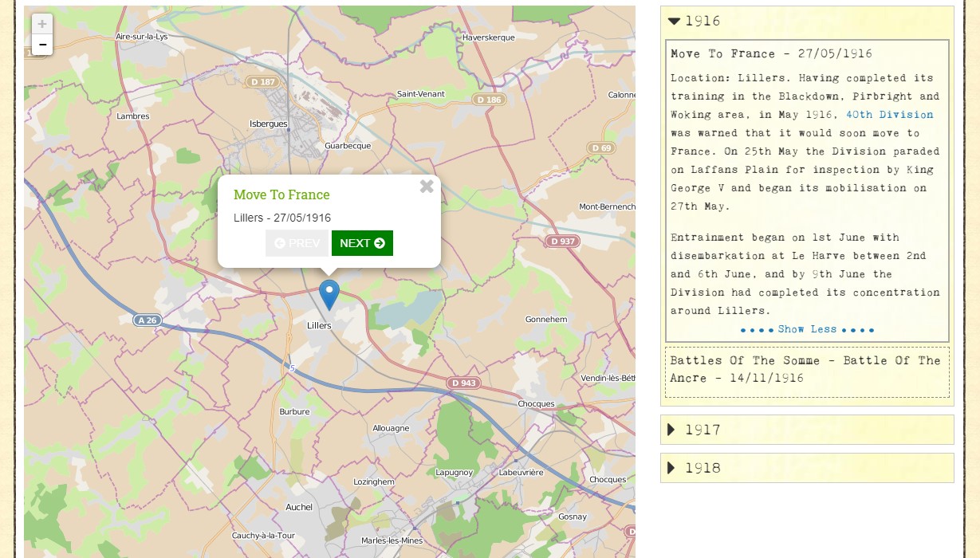This screenshot has width=980, height=558.
Task: Click the disabled PREV button
Action: coord(297,243)
